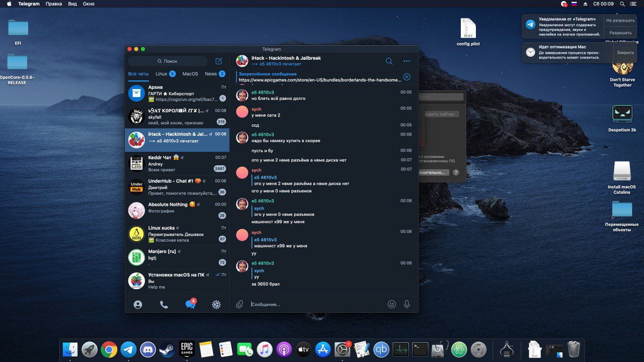Viewport: 644px width, 362px height.
Task: Open App Store from the Dock
Action: coord(323,349)
